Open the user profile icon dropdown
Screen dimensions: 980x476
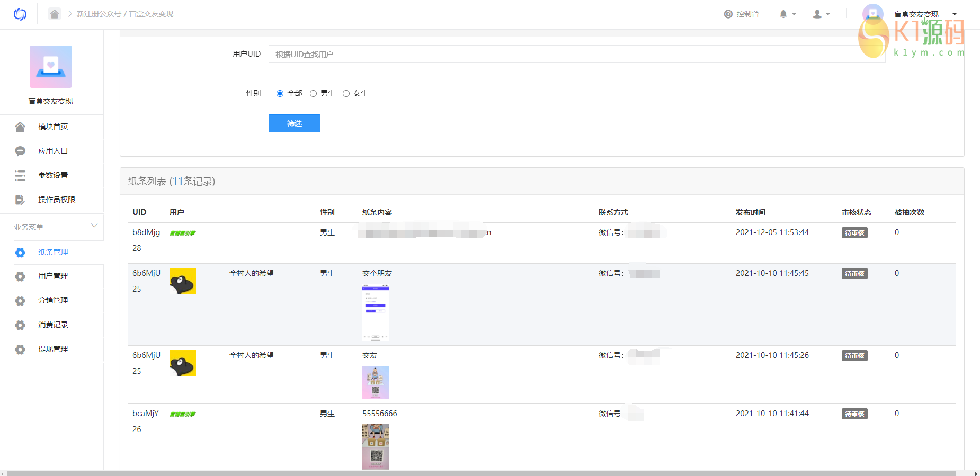click(x=822, y=14)
